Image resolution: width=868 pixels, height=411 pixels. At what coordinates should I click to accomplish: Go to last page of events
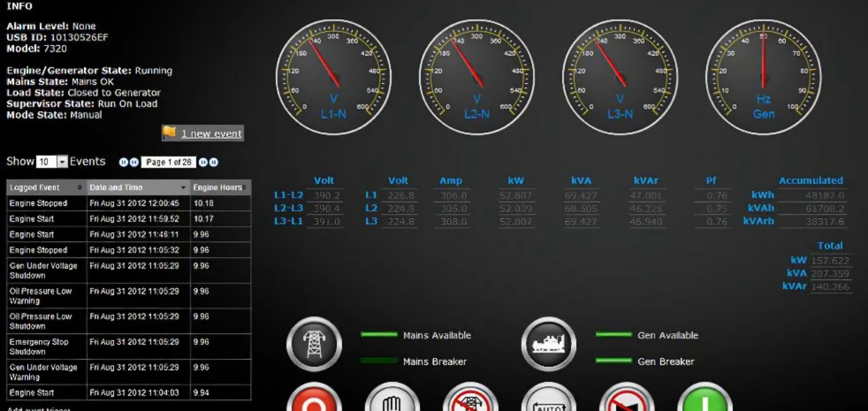tap(214, 162)
